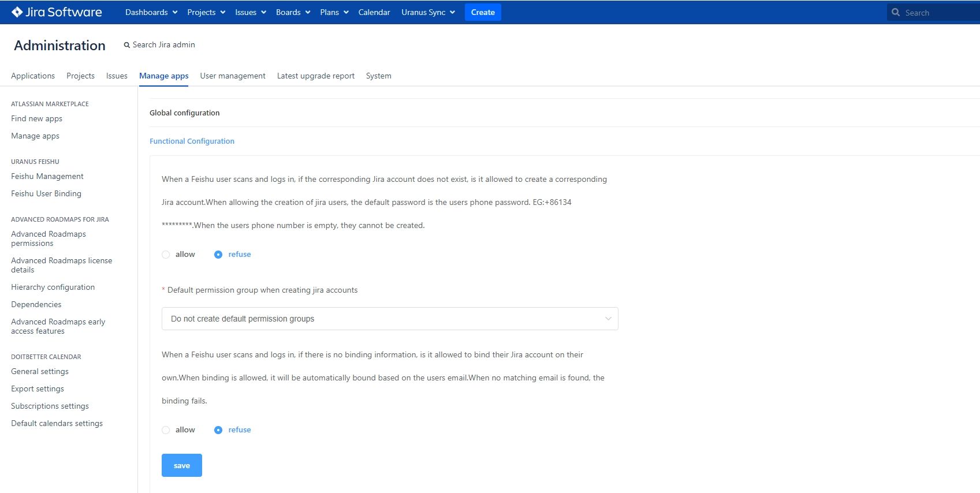Open the User management tab
Image resolution: width=980 pixels, height=493 pixels.
click(233, 76)
